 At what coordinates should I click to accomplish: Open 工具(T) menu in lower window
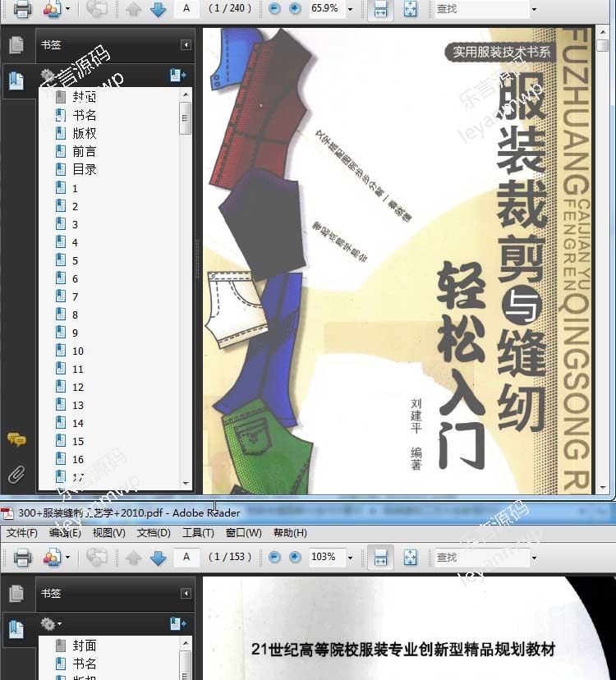198,532
